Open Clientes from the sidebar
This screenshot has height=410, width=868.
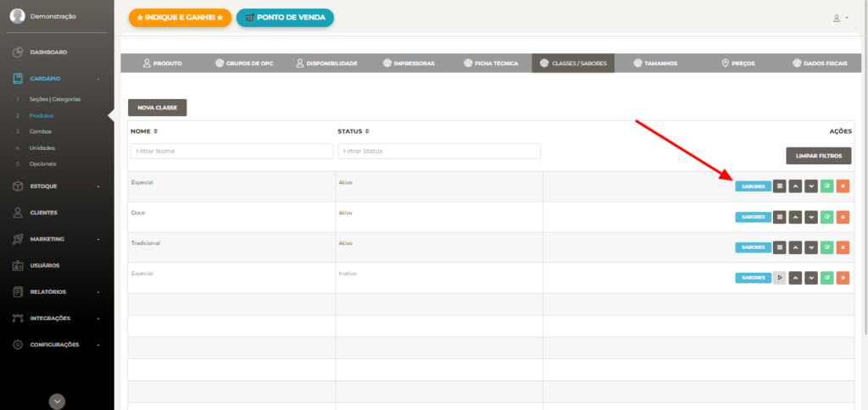coord(43,213)
